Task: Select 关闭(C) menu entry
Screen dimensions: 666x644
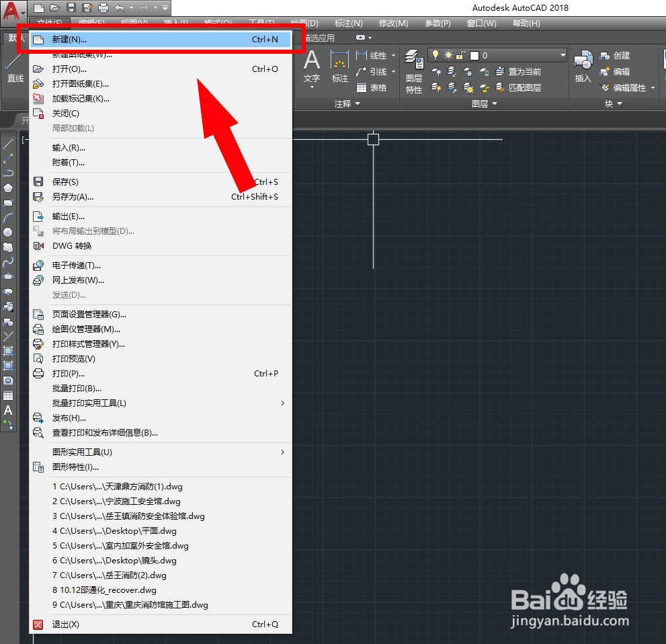Action: pyautogui.click(x=161, y=114)
